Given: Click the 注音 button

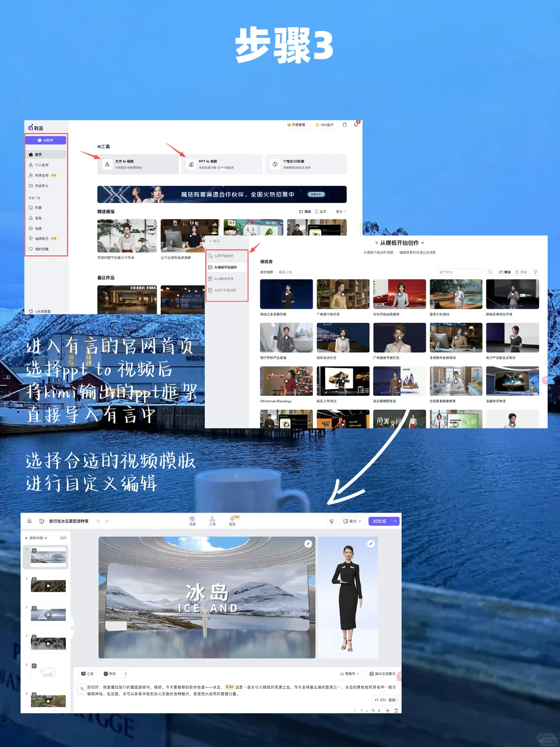Looking at the screenshot, I should tap(88, 673).
